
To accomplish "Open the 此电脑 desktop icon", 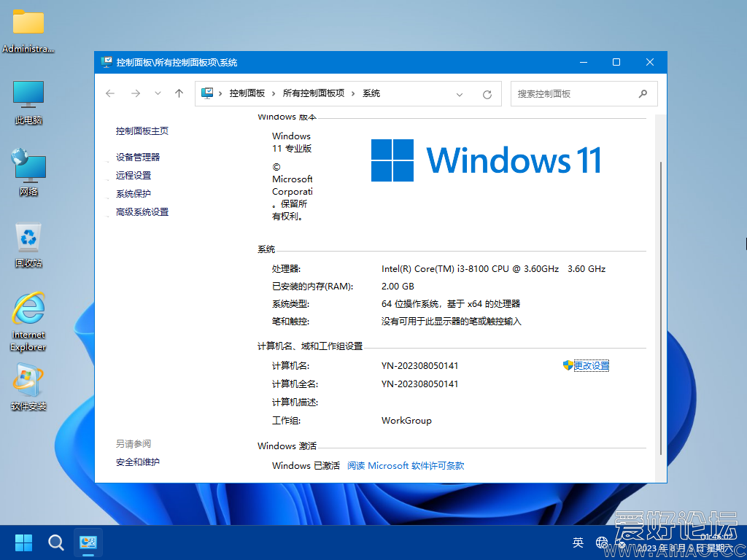I will tap(28, 102).
